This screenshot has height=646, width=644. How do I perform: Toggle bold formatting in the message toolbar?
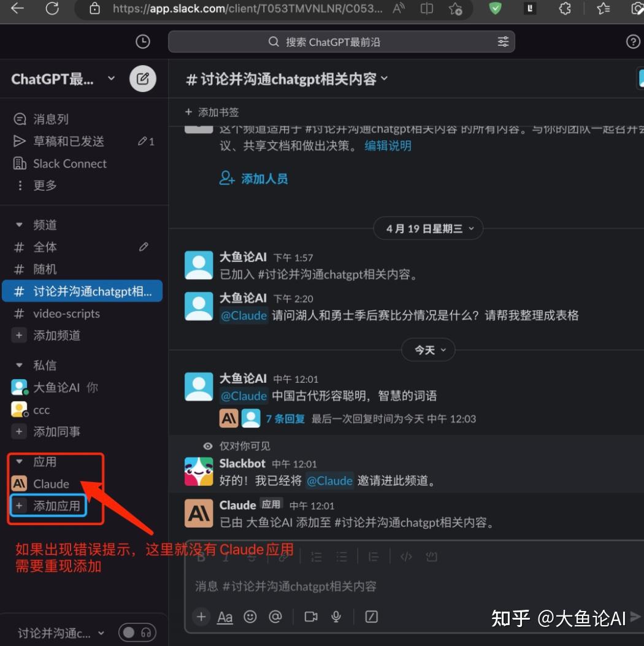201,556
